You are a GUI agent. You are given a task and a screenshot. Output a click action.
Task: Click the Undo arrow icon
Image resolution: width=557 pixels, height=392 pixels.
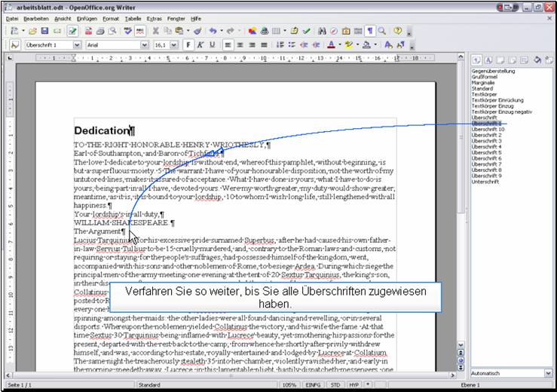coord(213,31)
